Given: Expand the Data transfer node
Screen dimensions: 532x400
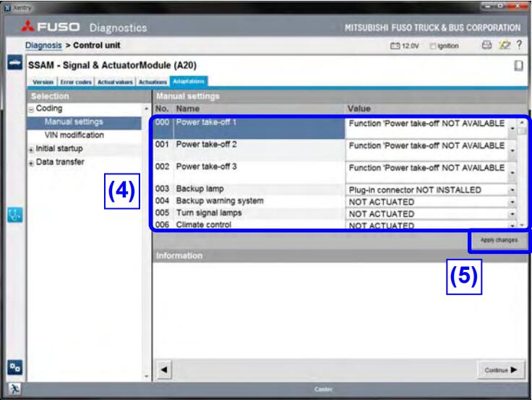Looking at the screenshot, I should (x=31, y=163).
